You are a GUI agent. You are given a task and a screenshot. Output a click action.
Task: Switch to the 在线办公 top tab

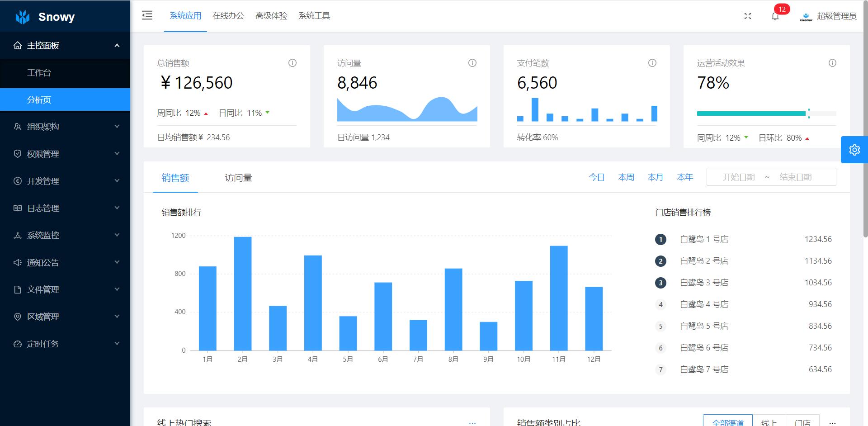228,16
